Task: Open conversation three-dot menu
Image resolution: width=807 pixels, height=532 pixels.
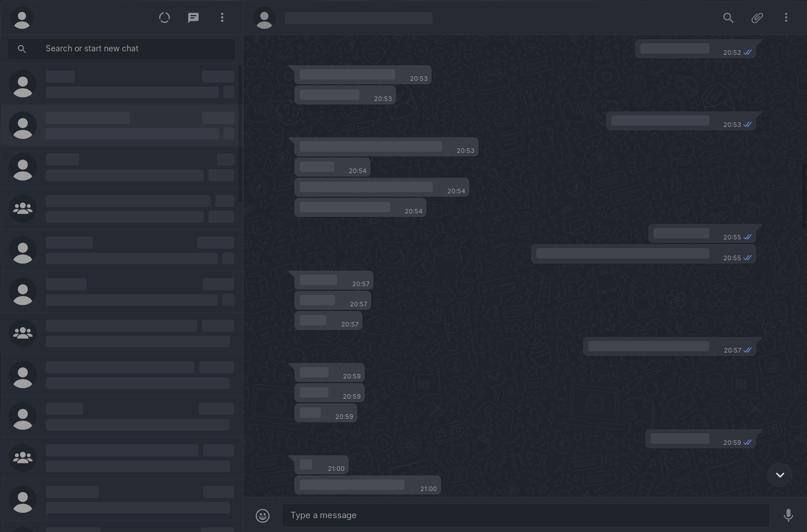Action: pyautogui.click(x=786, y=18)
